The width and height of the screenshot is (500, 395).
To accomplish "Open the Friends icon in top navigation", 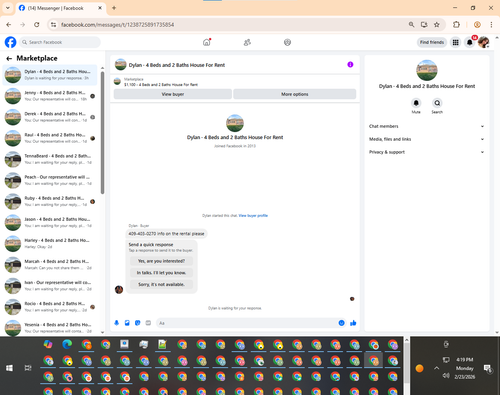I will pos(247,42).
